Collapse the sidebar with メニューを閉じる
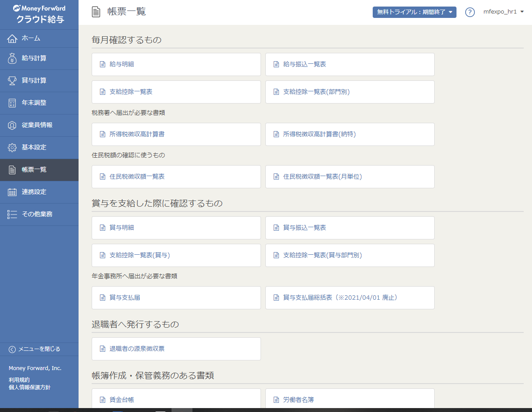The image size is (532, 412). coord(35,349)
